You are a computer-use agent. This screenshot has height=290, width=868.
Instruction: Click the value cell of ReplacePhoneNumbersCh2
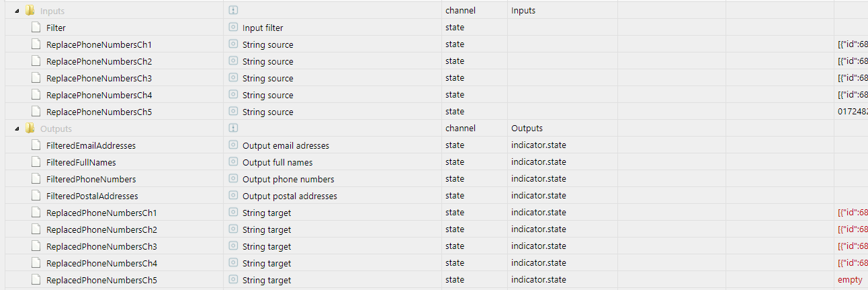tap(852, 61)
